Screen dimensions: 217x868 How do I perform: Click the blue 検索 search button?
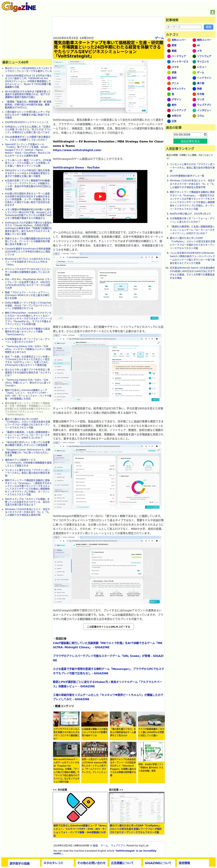click(209, 27)
